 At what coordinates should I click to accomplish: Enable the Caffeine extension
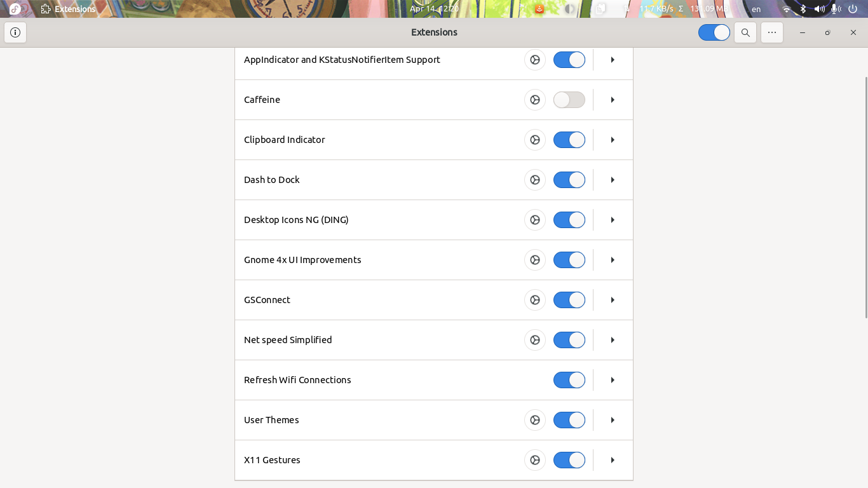coord(569,100)
